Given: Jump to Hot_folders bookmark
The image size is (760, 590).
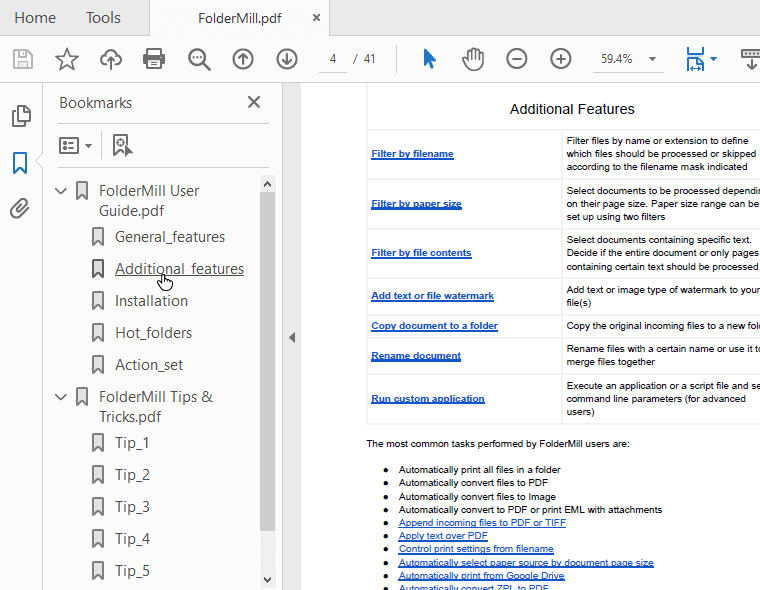Looking at the screenshot, I should click(153, 333).
